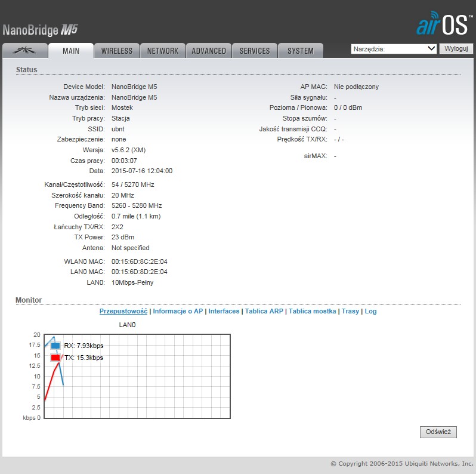This screenshot has width=476, height=474.
Task: Click the Frequency Band value 5260 - 5280 MHz
Action: [x=137, y=206]
